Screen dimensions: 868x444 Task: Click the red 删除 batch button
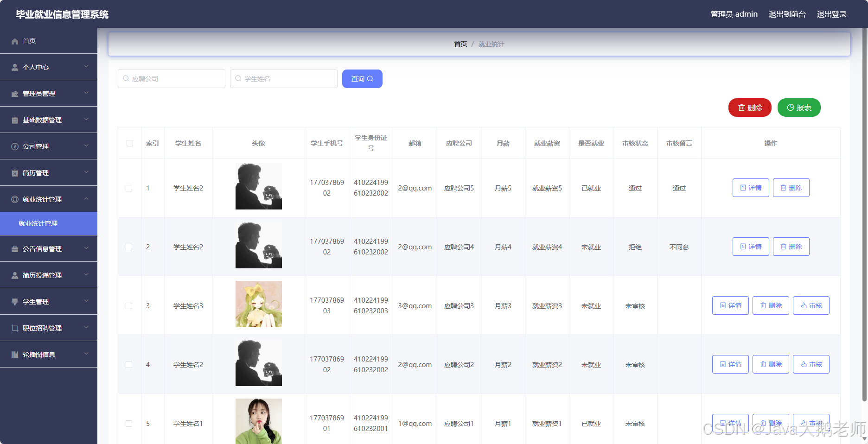point(750,108)
